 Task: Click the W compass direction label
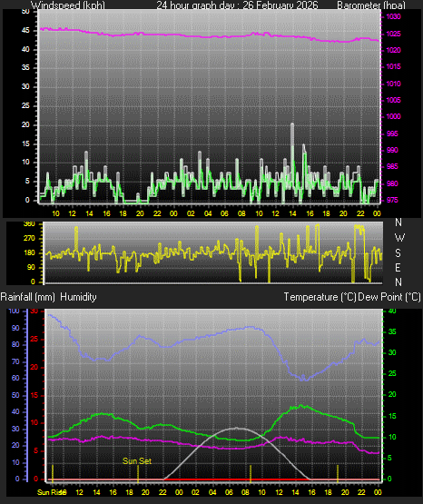399,238
